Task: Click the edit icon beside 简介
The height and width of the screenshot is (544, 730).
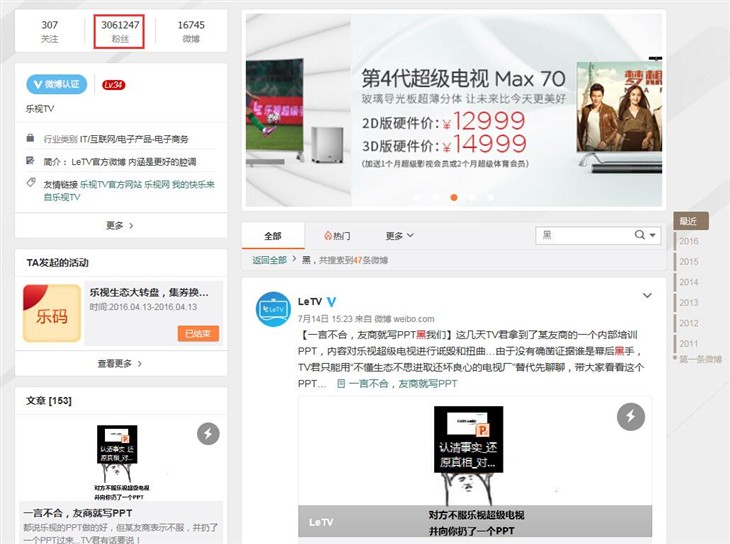Action: click(x=30, y=161)
